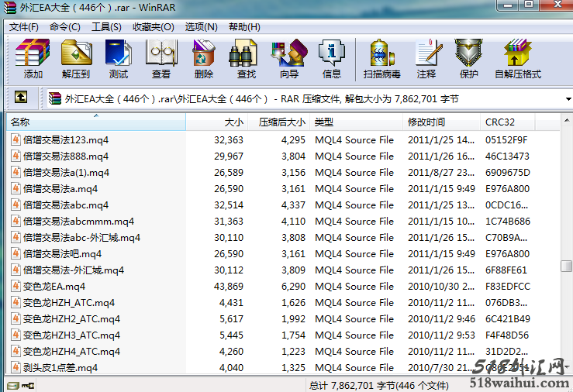Maximize the WinRAR window
Screen dimensions: 573x392
click(529, 5)
